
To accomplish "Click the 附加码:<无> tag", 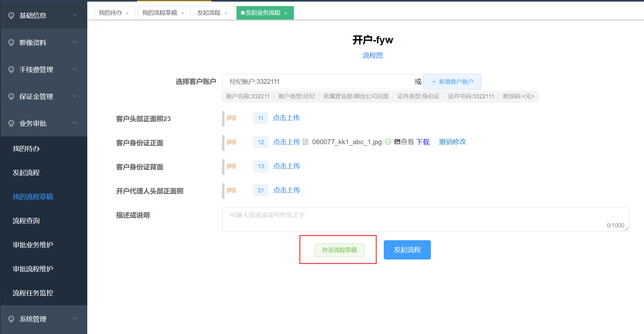I will pyautogui.click(x=519, y=96).
